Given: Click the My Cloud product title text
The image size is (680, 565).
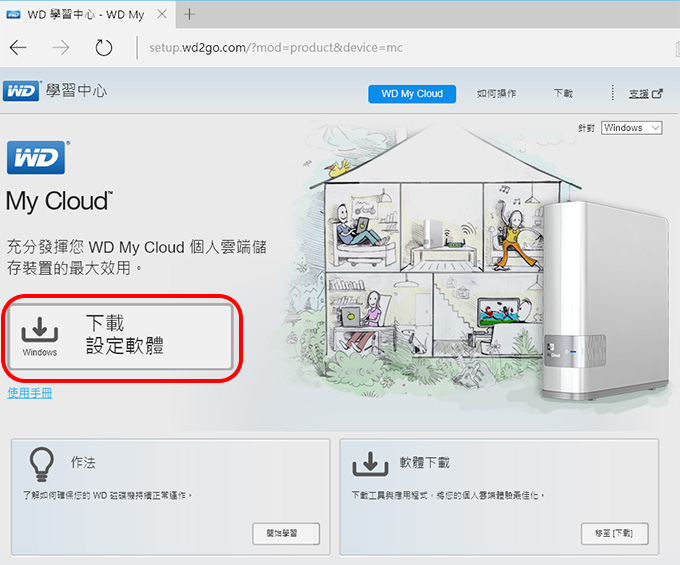Looking at the screenshot, I should 59,201.
